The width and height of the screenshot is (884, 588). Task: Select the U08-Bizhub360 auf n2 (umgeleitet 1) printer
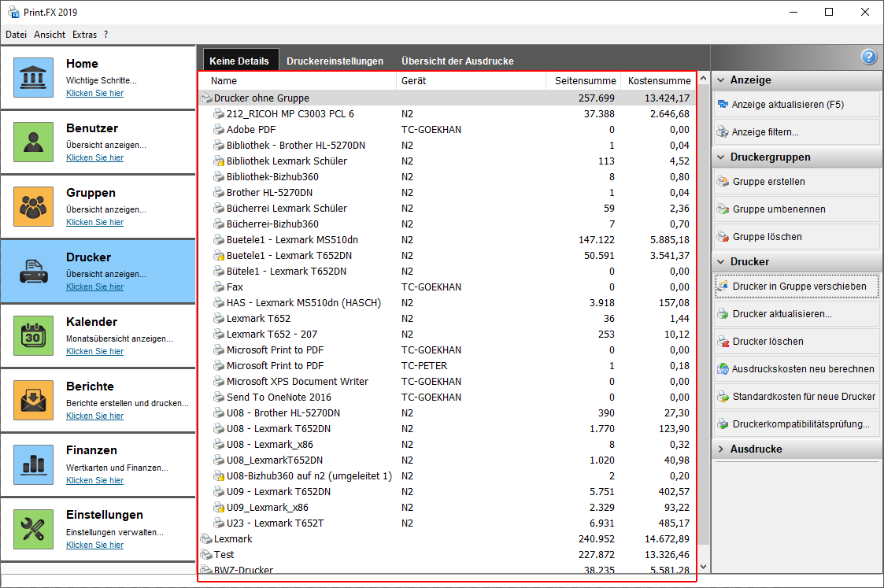(x=448, y=475)
